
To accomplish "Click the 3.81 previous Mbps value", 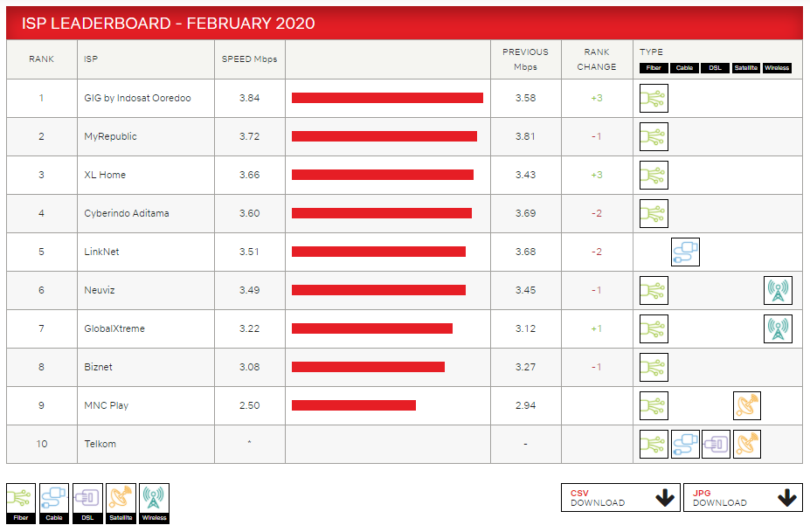I will pos(525,136).
